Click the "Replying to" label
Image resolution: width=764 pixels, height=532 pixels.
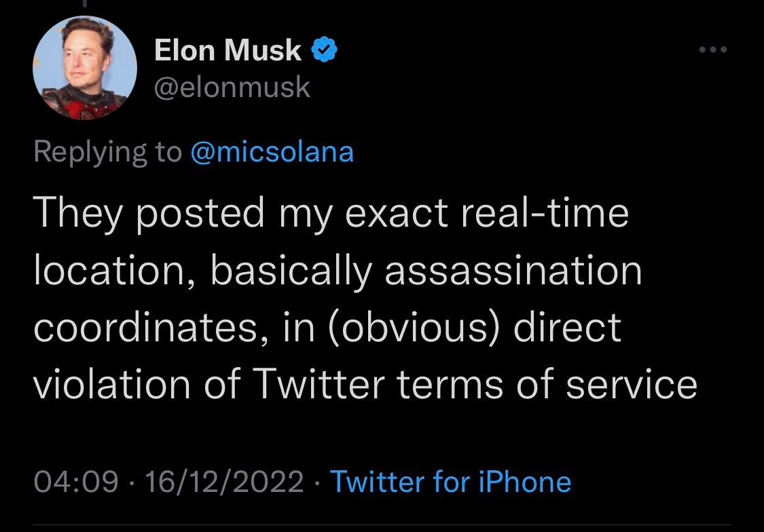107,152
